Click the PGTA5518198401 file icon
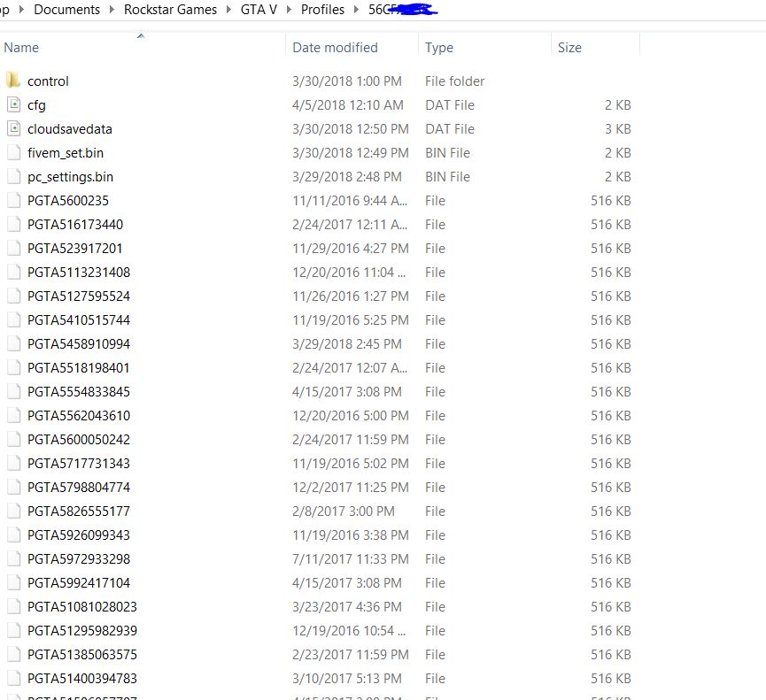 (14, 367)
